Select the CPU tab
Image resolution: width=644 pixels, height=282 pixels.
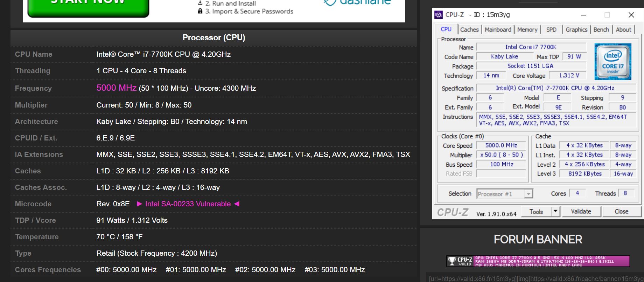point(446,29)
